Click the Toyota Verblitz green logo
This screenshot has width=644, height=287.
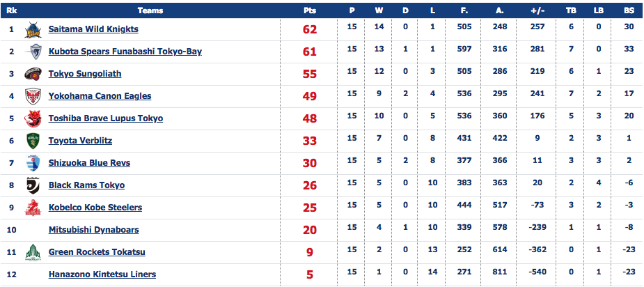pos(33,141)
